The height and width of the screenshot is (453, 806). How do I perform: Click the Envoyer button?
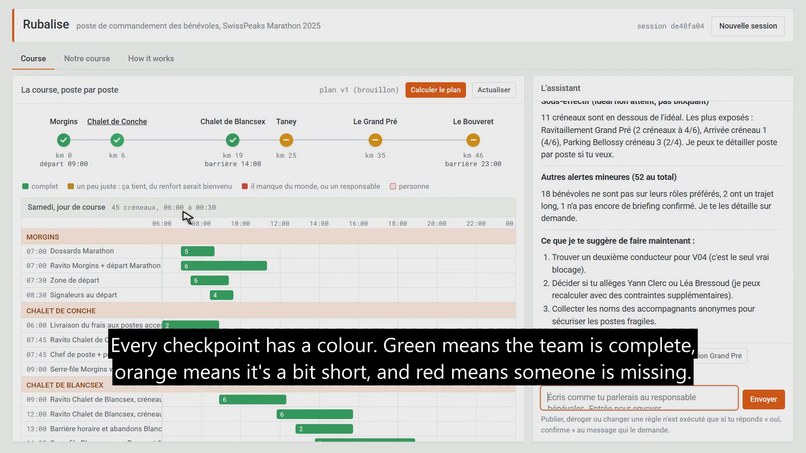(763, 399)
